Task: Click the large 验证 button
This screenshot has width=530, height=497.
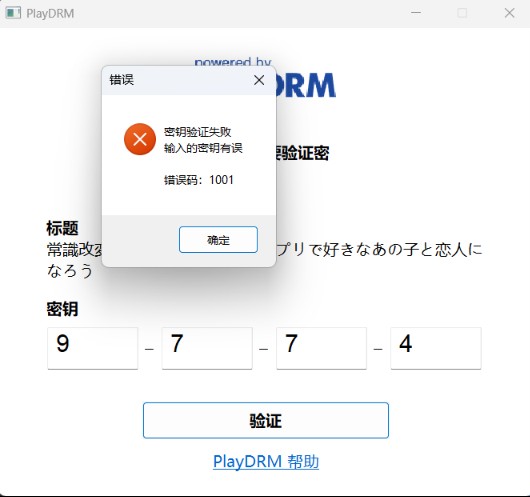Action: [266, 420]
